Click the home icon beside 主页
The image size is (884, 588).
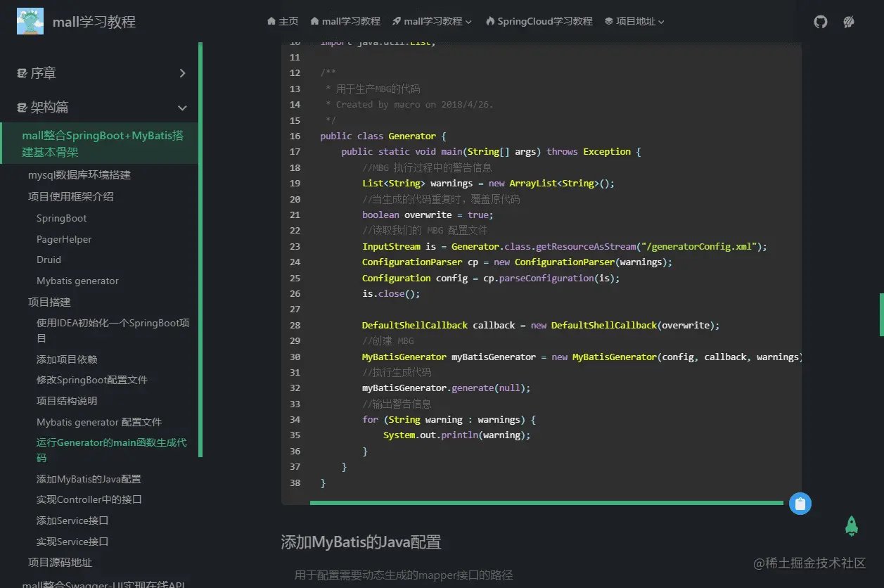point(271,22)
